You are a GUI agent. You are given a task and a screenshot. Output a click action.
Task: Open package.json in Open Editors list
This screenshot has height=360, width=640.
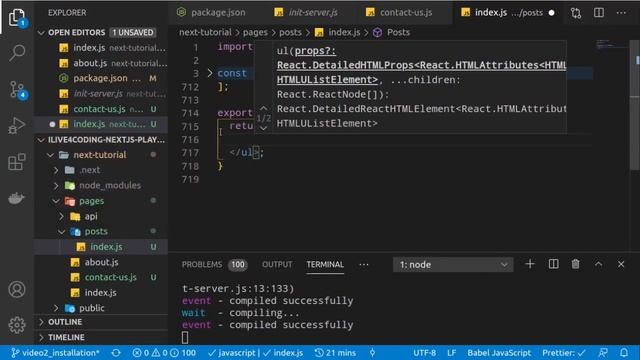101,78
